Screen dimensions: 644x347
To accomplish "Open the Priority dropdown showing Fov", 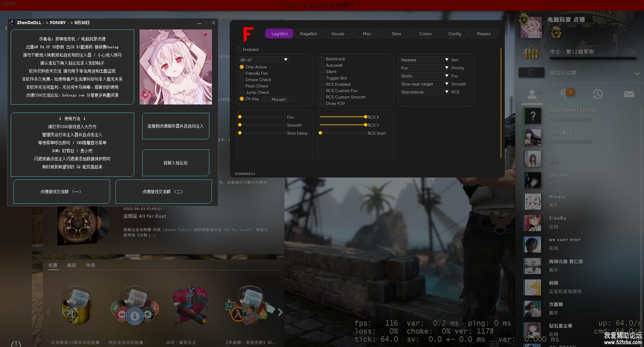I will tap(424, 68).
